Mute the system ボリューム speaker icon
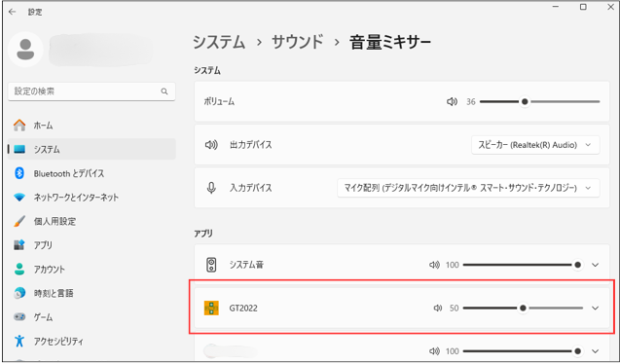 452,102
